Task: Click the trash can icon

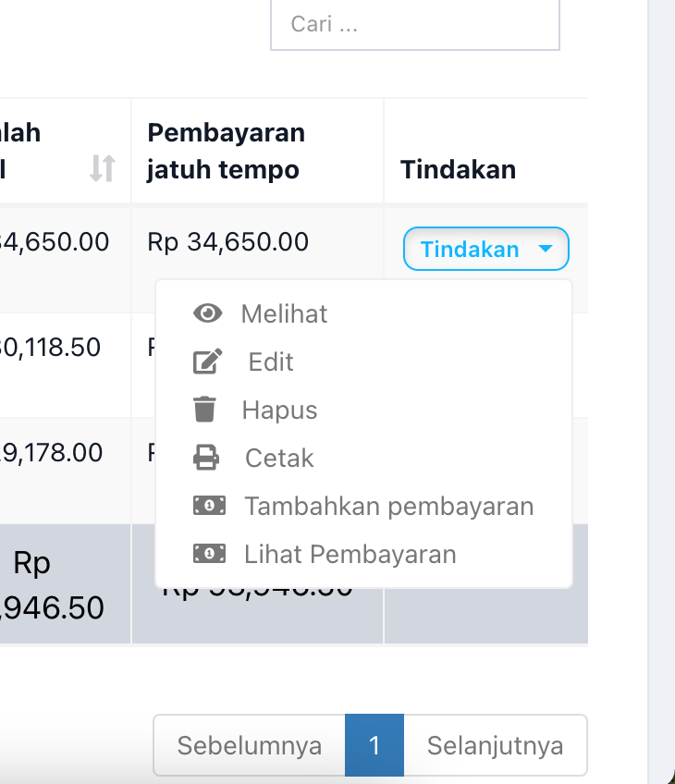Action: (205, 410)
